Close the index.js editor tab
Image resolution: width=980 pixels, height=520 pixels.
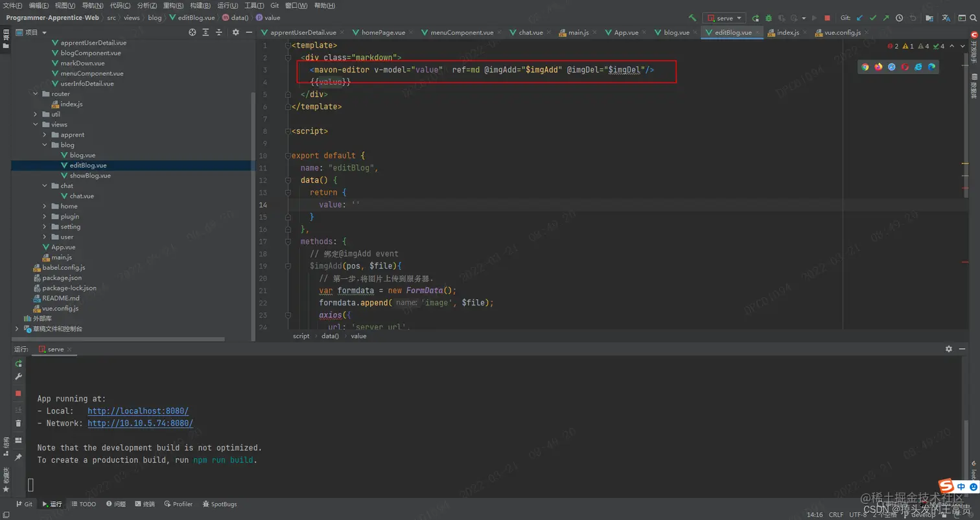tap(806, 32)
